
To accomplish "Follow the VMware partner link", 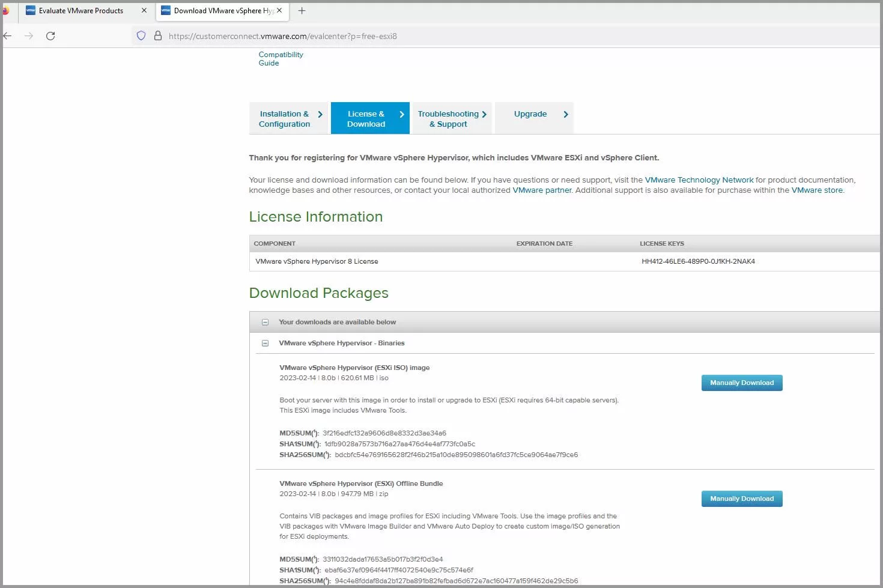I will click(x=542, y=190).
